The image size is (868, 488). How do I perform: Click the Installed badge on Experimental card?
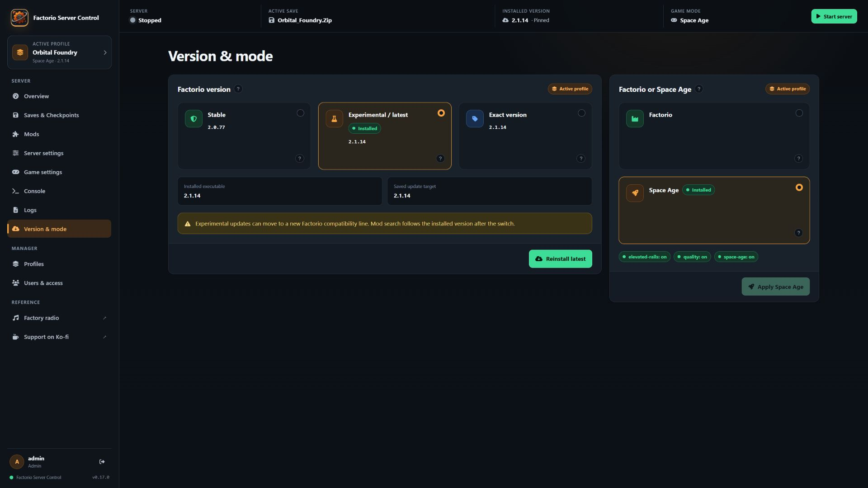pyautogui.click(x=364, y=129)
